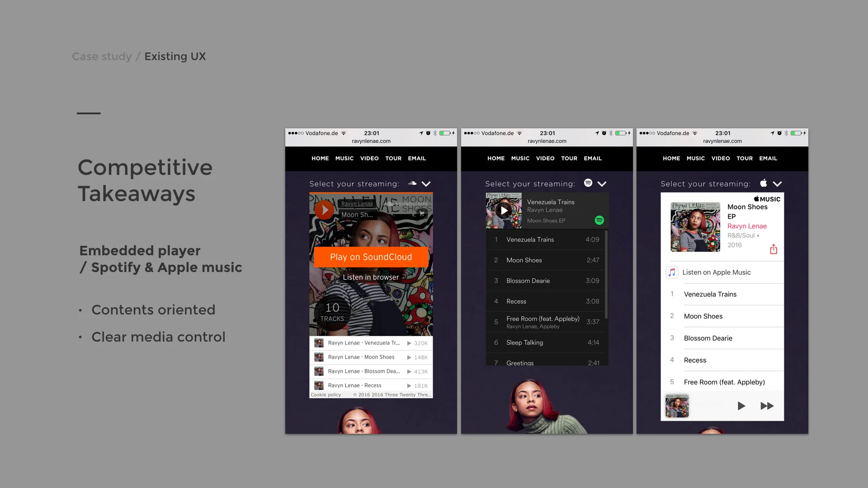
Task: Open Listen on Apple Music link
Action: point(717,272)
